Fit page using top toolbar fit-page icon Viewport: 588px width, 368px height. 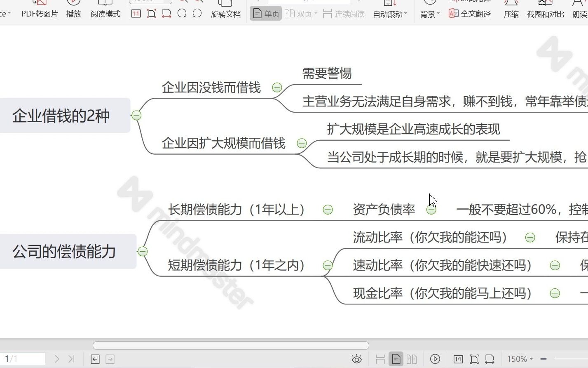click(x=151, y=14)
